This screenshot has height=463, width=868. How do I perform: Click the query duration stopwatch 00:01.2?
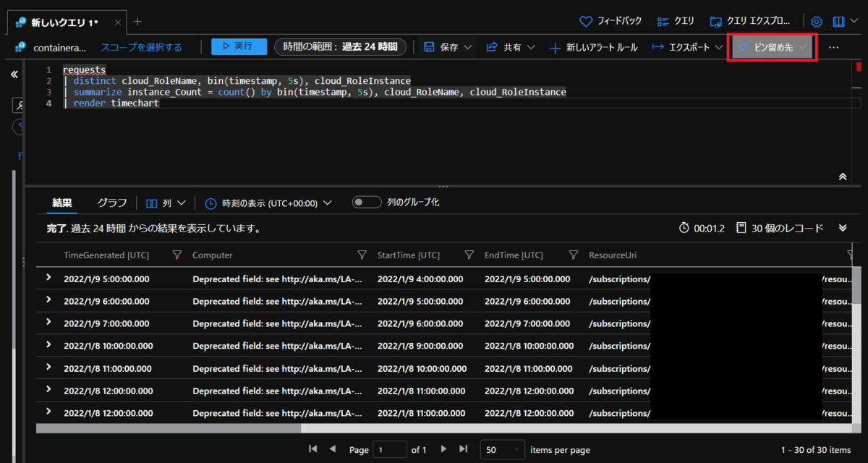click(702, 228)
